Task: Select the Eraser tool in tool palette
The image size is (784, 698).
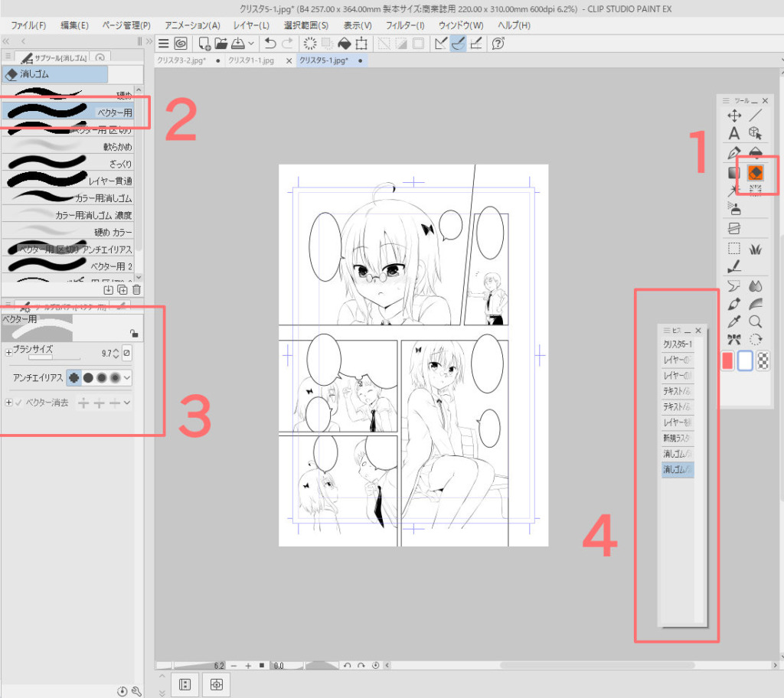Action: (x=755, y=173)
